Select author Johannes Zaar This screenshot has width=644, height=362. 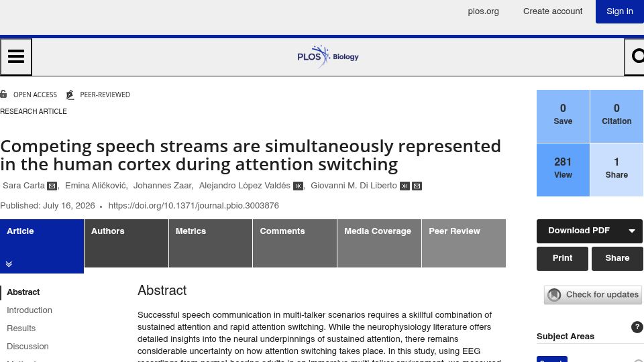(162, 186)
